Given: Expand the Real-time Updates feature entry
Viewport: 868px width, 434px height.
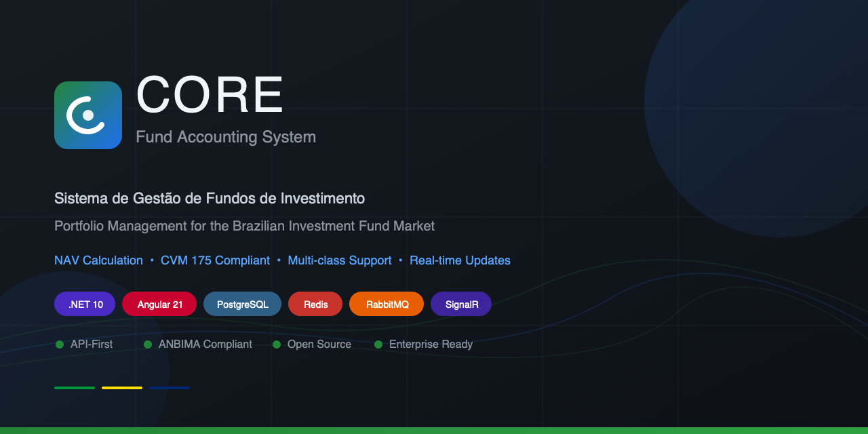Looking at the screenshot, I should point(460,260).
